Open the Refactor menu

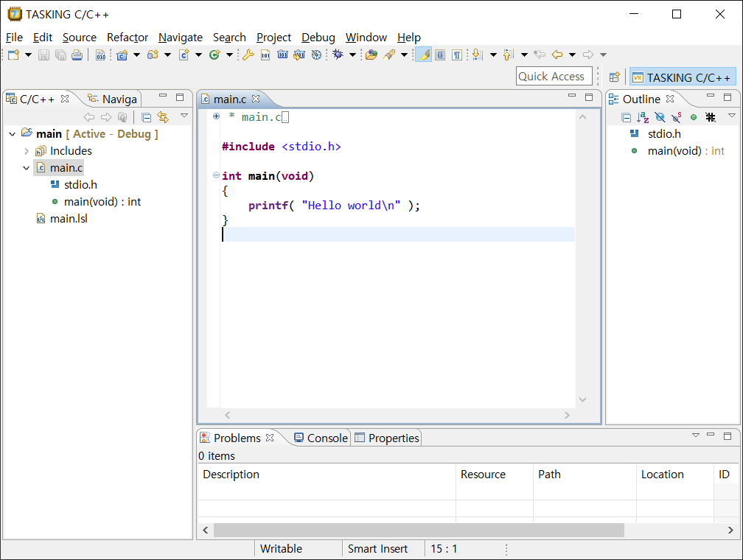(128, 38)
